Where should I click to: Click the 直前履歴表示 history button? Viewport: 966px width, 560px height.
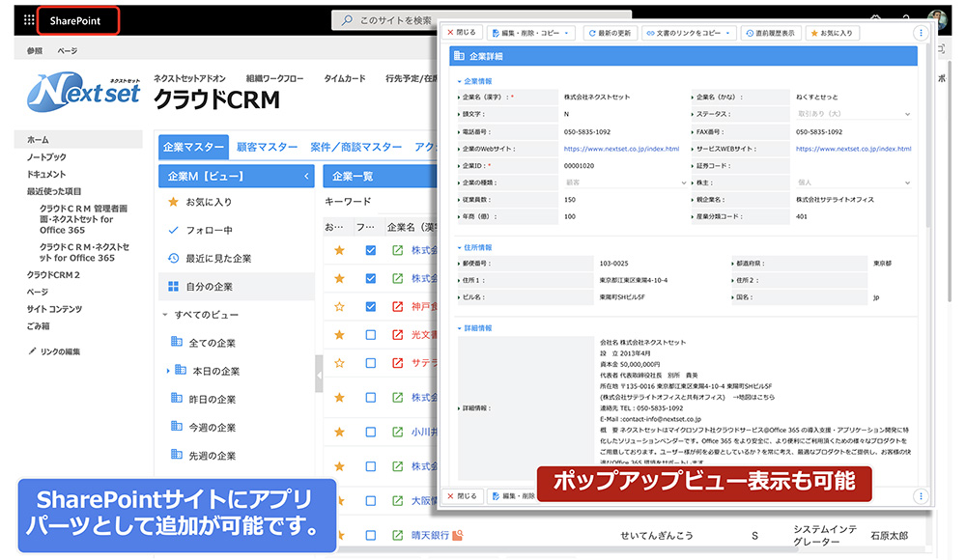tap(770, 33)
